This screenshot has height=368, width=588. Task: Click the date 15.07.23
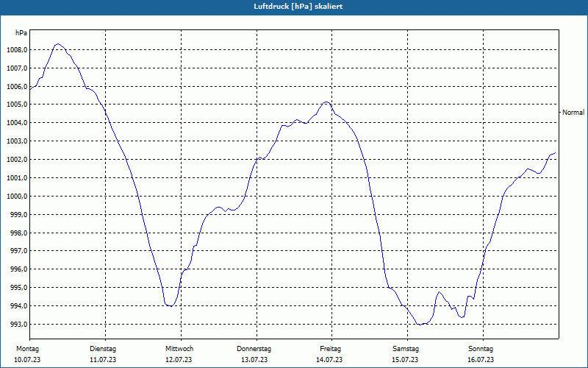pyautogui.click(x=405, y=360)
